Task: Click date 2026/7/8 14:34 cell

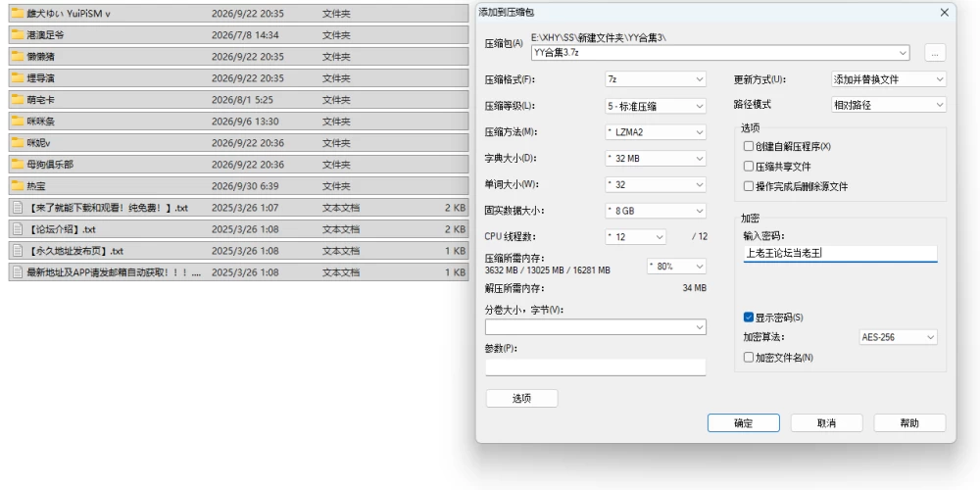Action: click(245, 35)
